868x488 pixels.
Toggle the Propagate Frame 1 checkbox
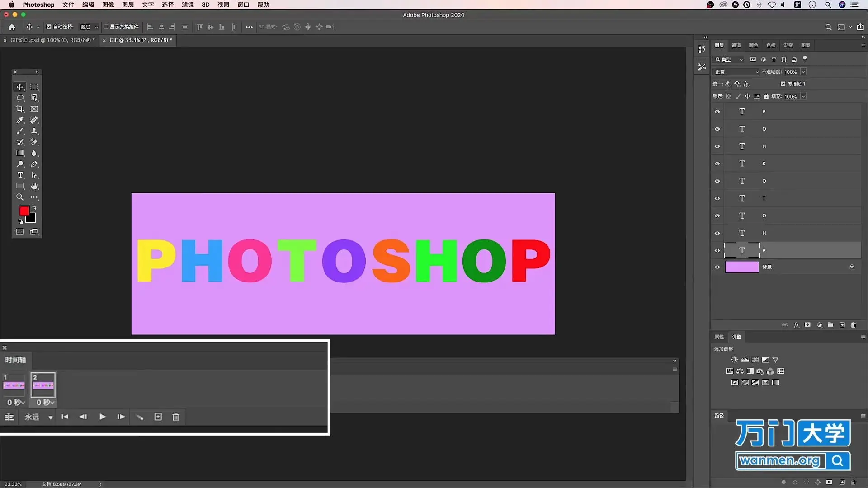point(783,84)
